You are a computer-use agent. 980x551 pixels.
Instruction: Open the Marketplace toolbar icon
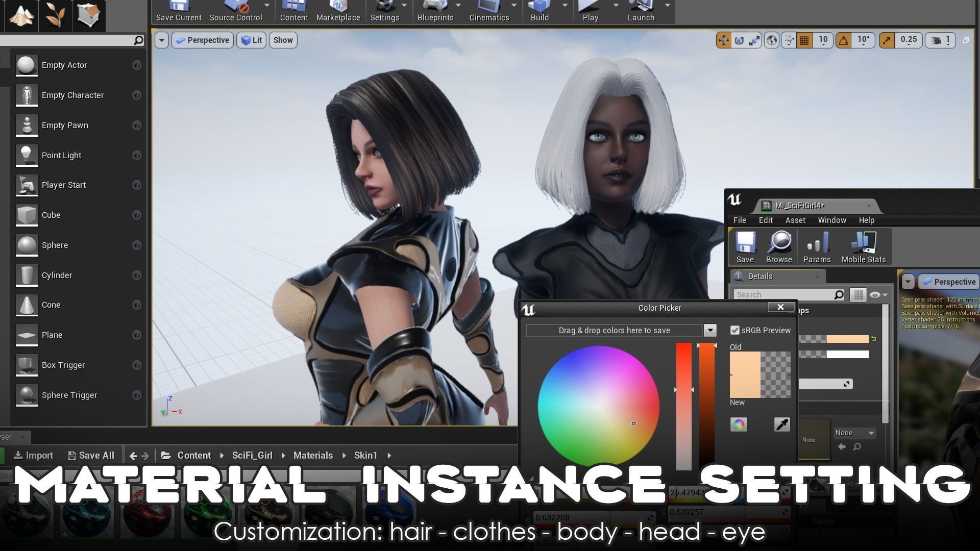pyautogui.click(x=338, y=11)
